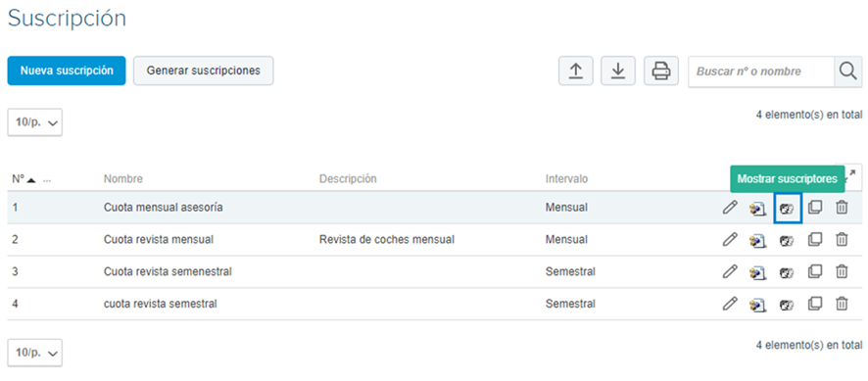
Task: Click the download/export arrow icon
Action: coord(618,71)
